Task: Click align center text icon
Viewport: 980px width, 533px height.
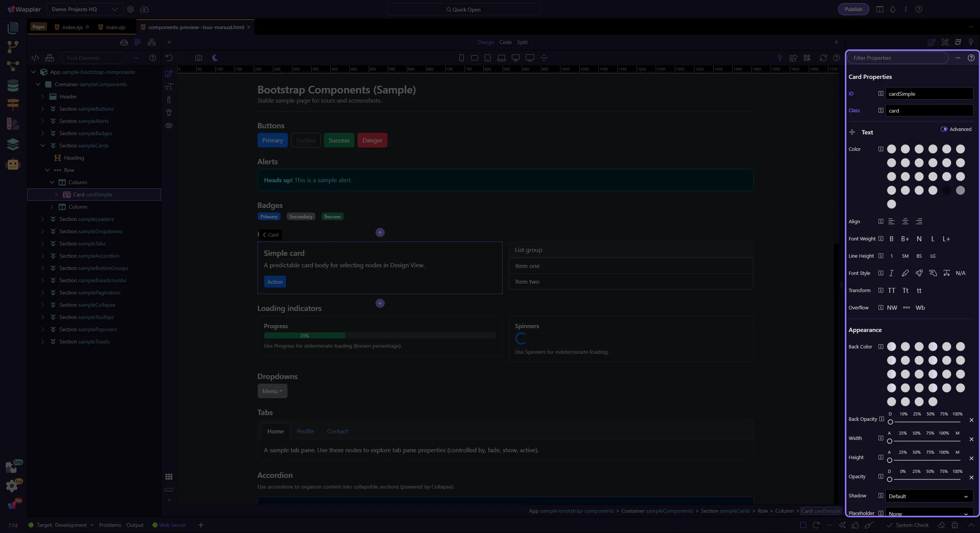Action: pyautogui.click(x=905, y=221)
